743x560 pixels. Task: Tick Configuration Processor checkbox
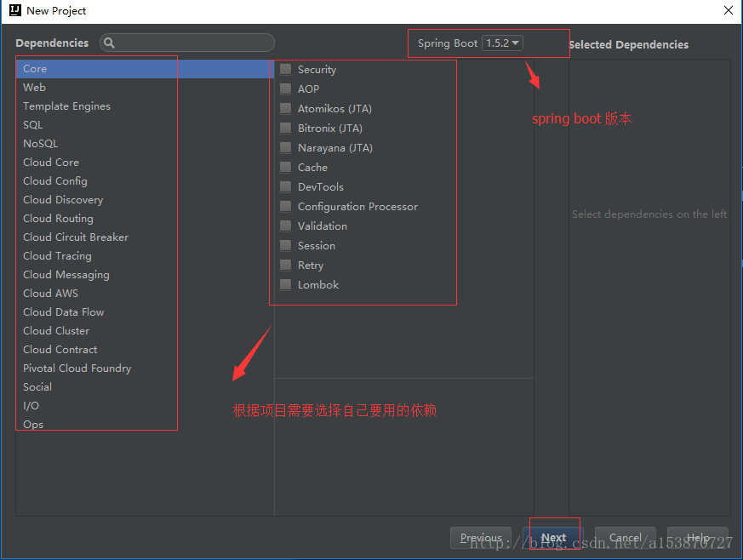[x=285, y=207]
